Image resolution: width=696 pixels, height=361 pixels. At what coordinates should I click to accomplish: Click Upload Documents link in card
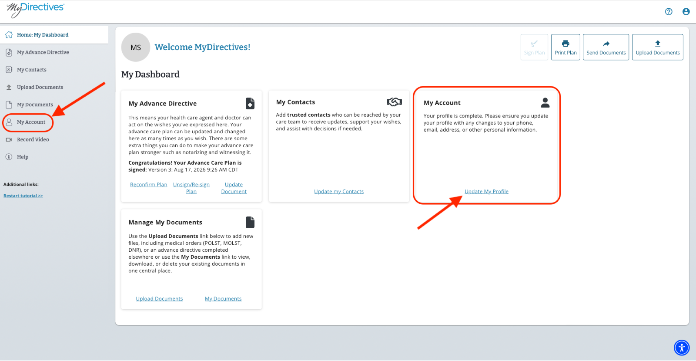pos(159,299)
